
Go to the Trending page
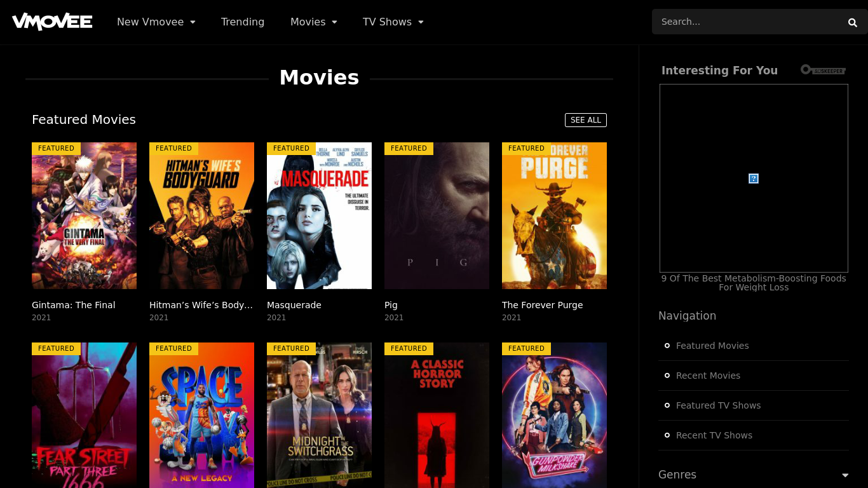243,22
